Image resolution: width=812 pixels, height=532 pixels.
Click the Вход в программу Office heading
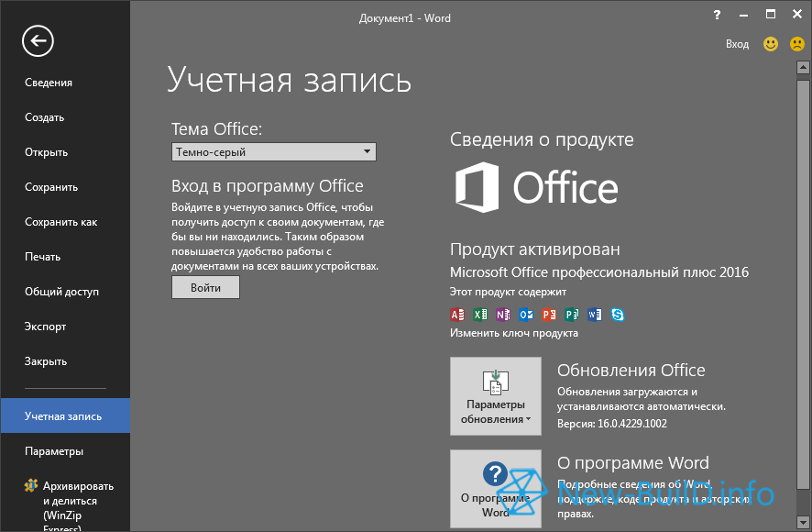tap(268, 186)
